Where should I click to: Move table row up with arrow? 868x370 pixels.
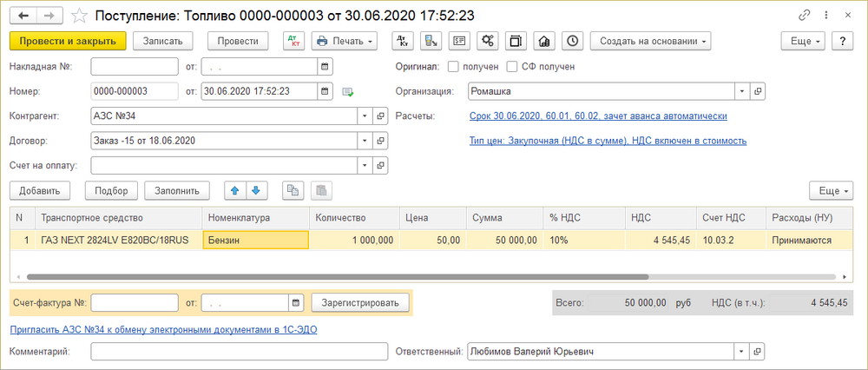tap(234, 190)
